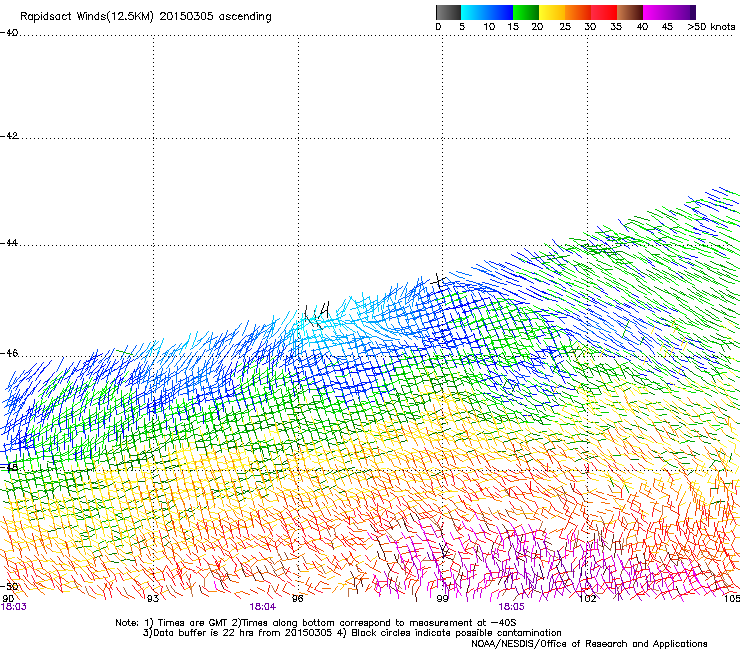Screen dimensions: 740x650
Task: Click the yellow 20-25 knots legend segment
Action: tap(552, 12)
